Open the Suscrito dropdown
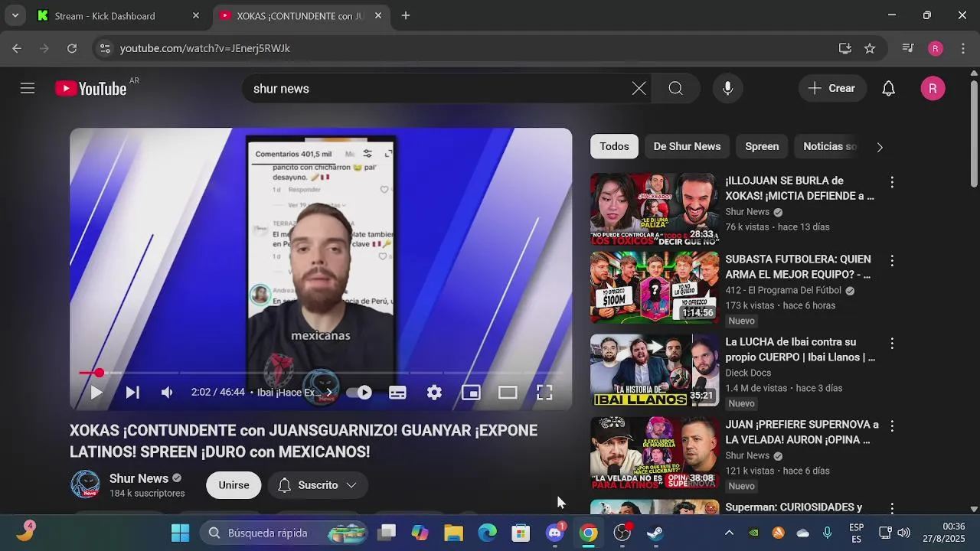The image size is (980, 551). [x=318, y=485]
